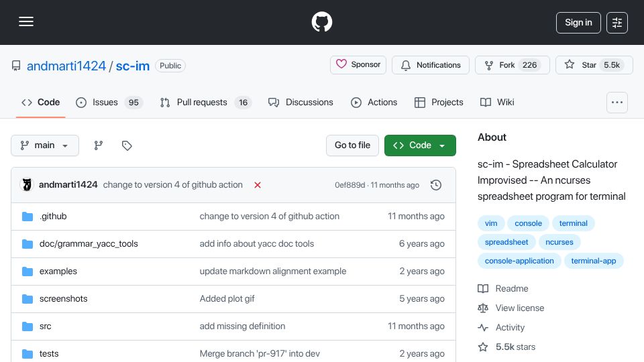Select the vim topic tag
The height and width of the screenshot is (362, 644).
point(491,223)
